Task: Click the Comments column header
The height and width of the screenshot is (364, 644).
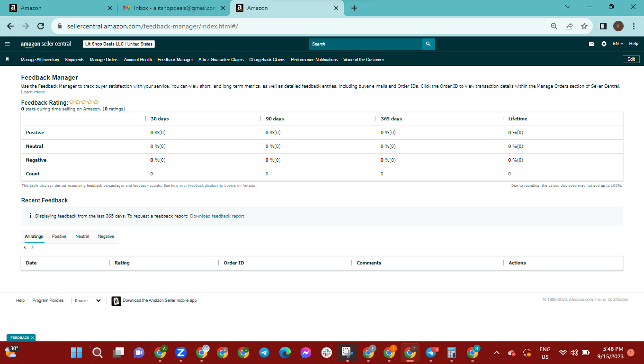Action: point(369,263)
